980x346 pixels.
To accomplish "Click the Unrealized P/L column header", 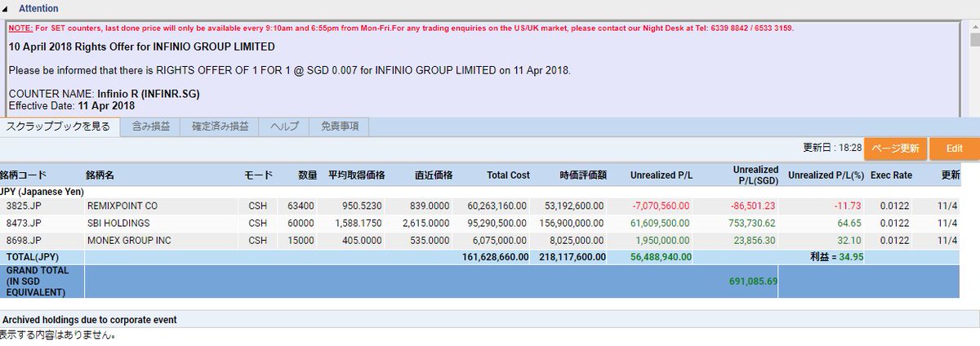I will (661, 175).
